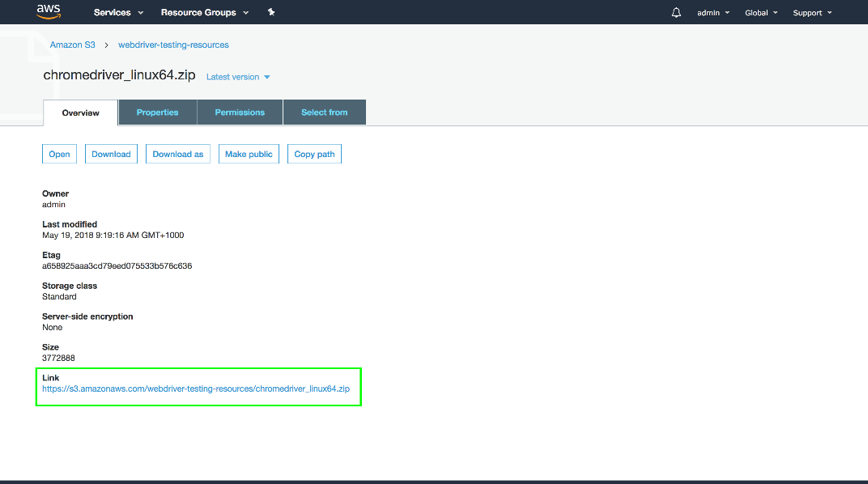
Task: Navigate to webdriver-testing-resources bucket breadcrumb
Action: [173, 45]
